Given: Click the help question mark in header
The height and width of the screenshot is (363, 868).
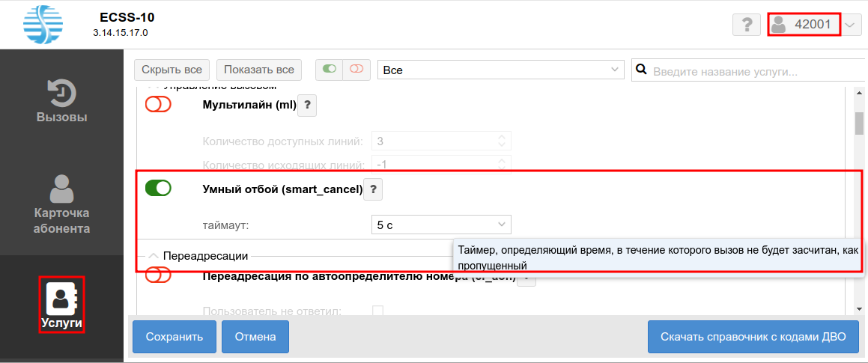Looking at the screenshot, I should coord(746,25).
